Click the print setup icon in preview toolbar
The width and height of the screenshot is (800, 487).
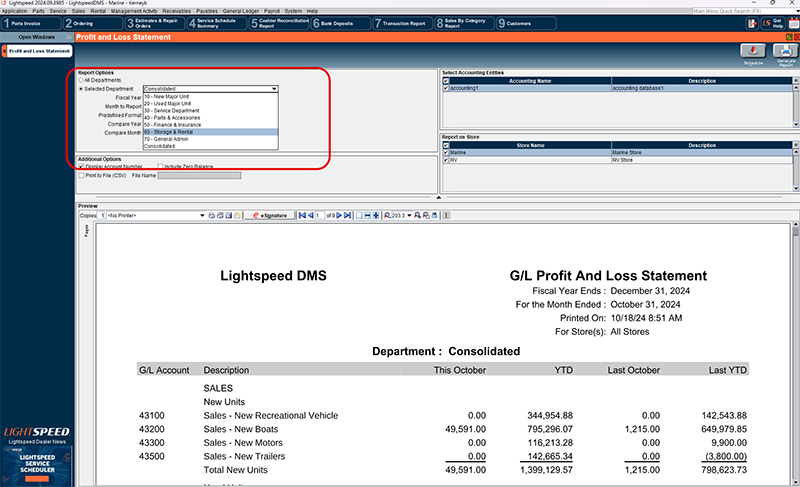(220, 216)
